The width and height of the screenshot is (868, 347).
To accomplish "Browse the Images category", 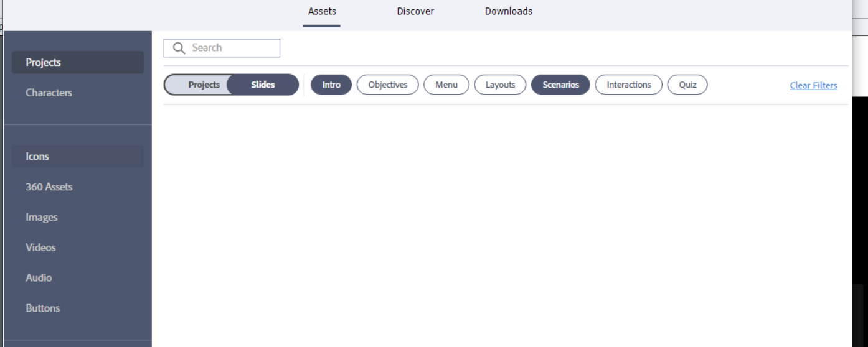I will [x=42, y=217].
